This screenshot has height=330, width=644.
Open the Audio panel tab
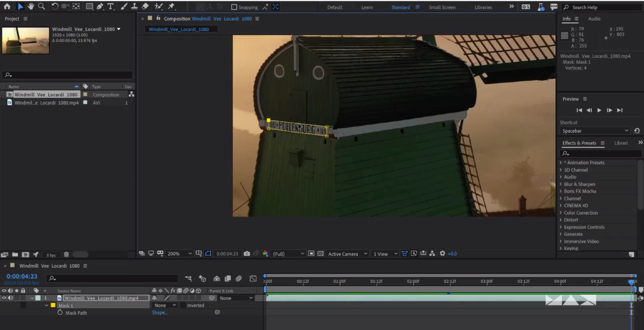(x=594, y=19)
